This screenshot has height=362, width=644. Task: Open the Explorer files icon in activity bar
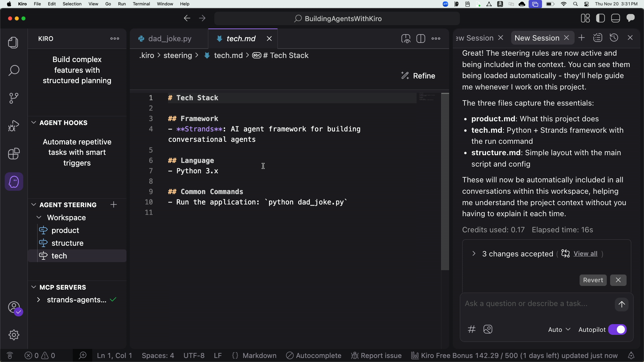(13, 43)
